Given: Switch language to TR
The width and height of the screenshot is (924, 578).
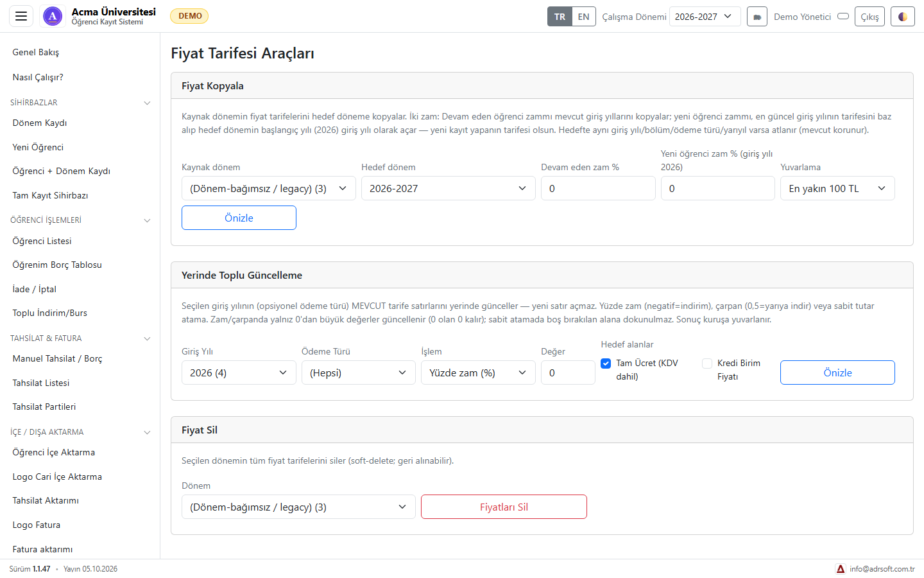Looking at the screenshot, I should point(560,17).
